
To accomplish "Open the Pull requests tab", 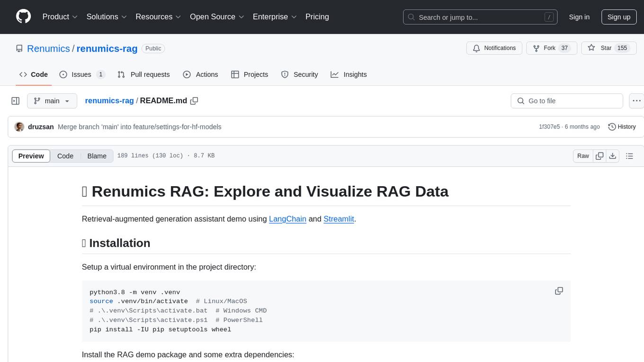I will pos(143,74).
